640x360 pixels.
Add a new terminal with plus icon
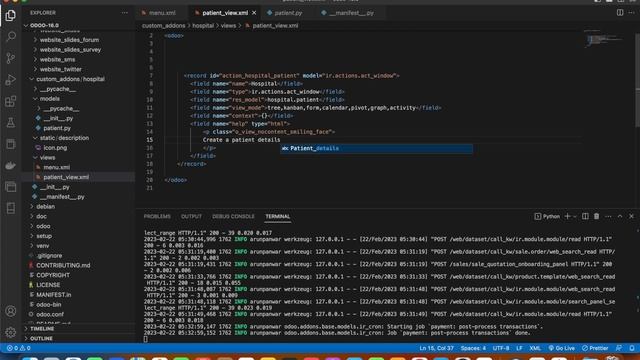pyautogui.click(x=567, y=216)
